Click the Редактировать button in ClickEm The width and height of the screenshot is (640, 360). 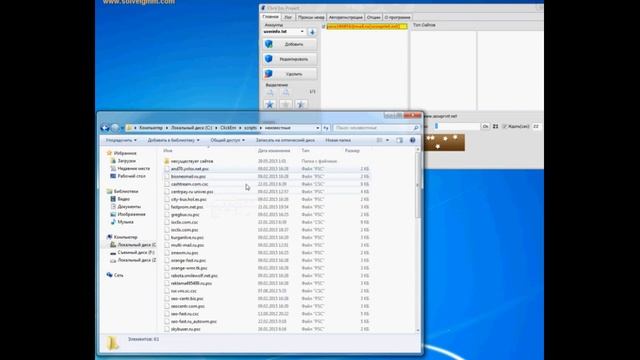coord(289,59)
